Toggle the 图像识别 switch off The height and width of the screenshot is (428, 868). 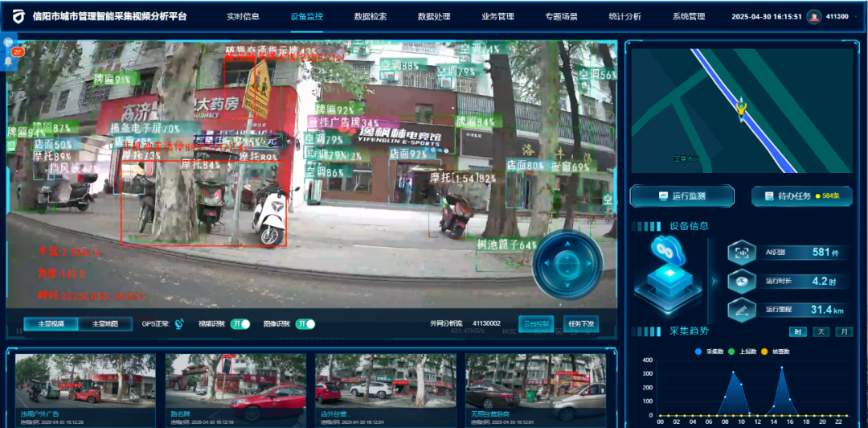pyautogui.click(x=305, y=323)
